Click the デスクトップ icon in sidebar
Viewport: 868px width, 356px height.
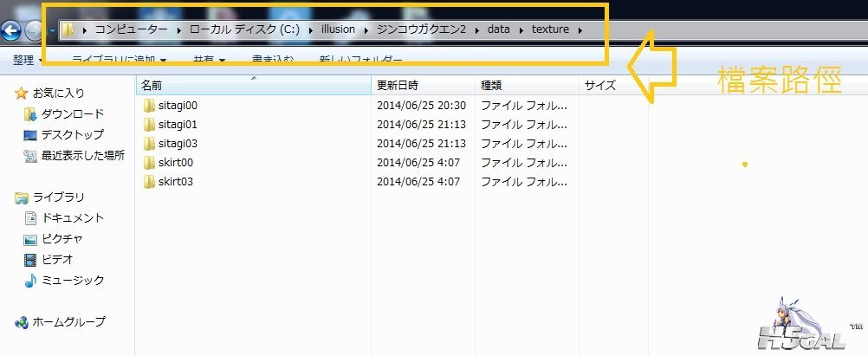point(30,135)
